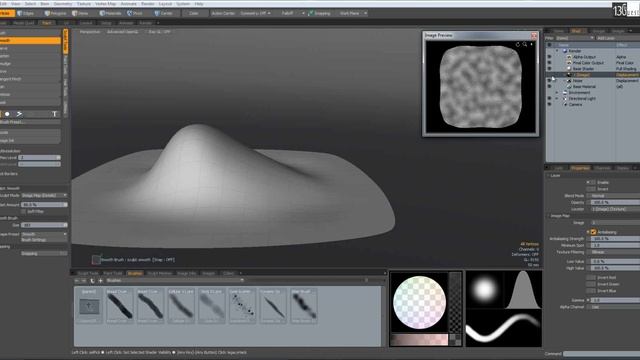Select the Thick X Lite brush preset
The height and width of the screenshot is (360, 640).
pyautogui.click(x=211, y=306)
